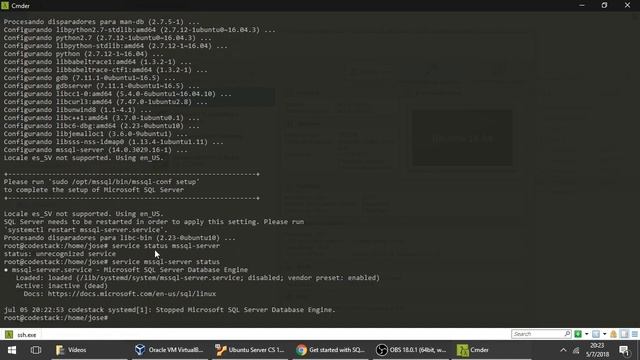Switch to Oracle VM VirtualBox taskbar window

click(x=169, y=350)
